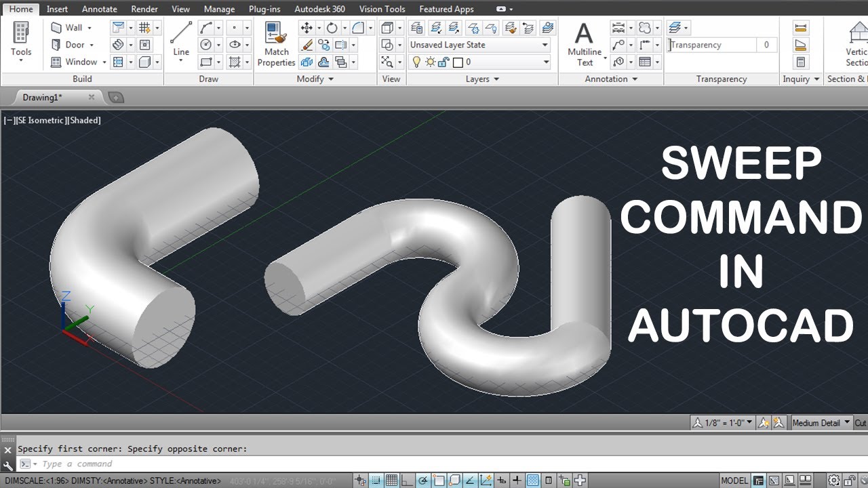Click the Table tool icon
The image size is (868, 488).
pos(644,62)
